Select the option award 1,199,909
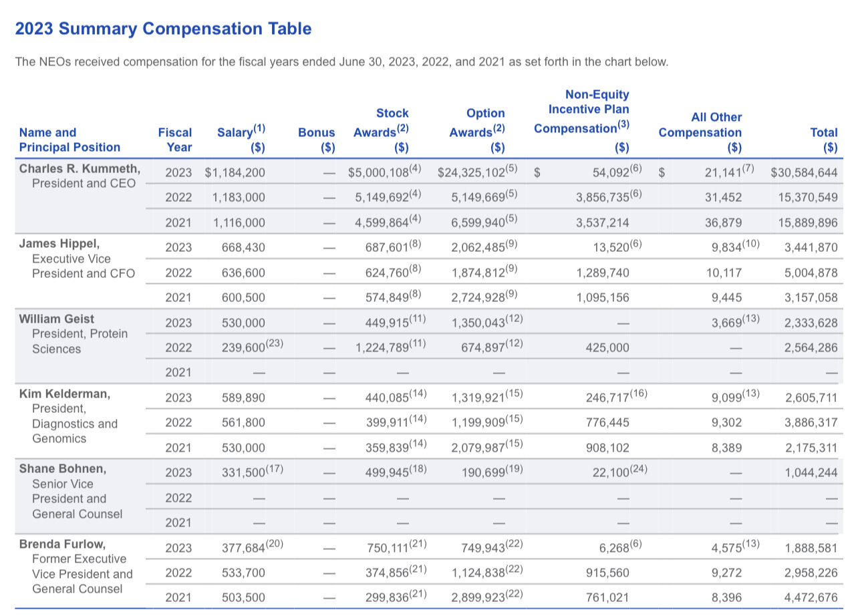 (477, 422)
